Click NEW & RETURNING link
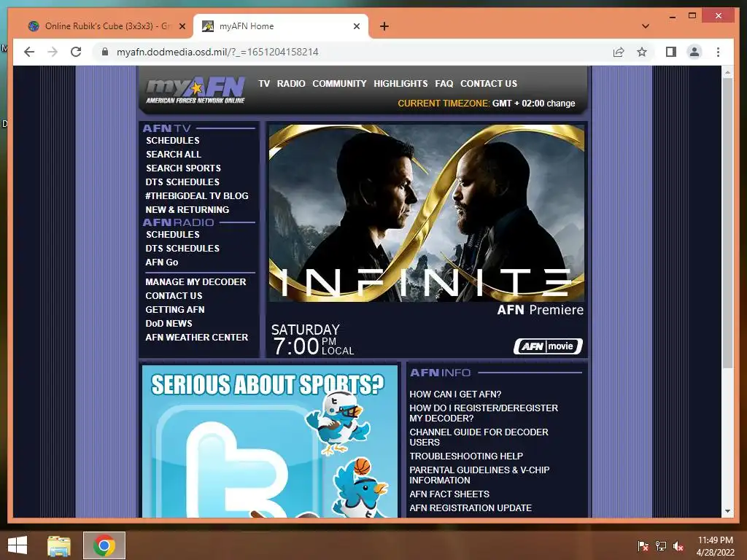747x560 pixels. pos(187,209)
